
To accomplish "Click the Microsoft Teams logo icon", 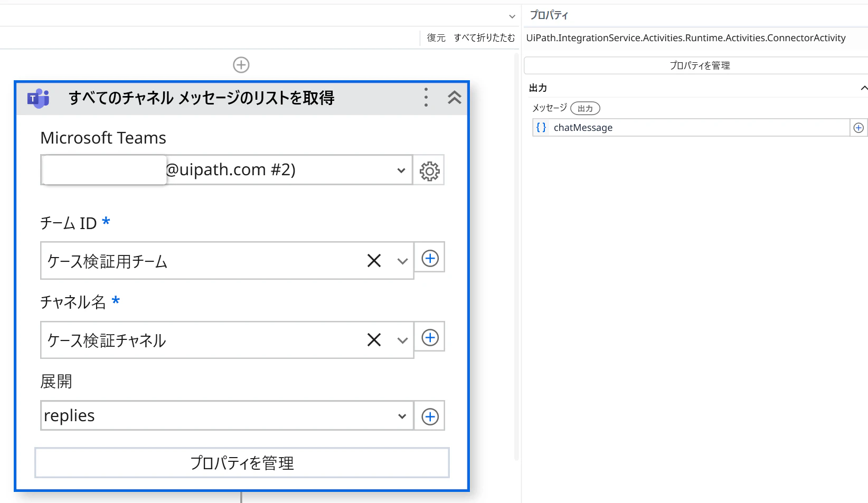I will [39, 98].
